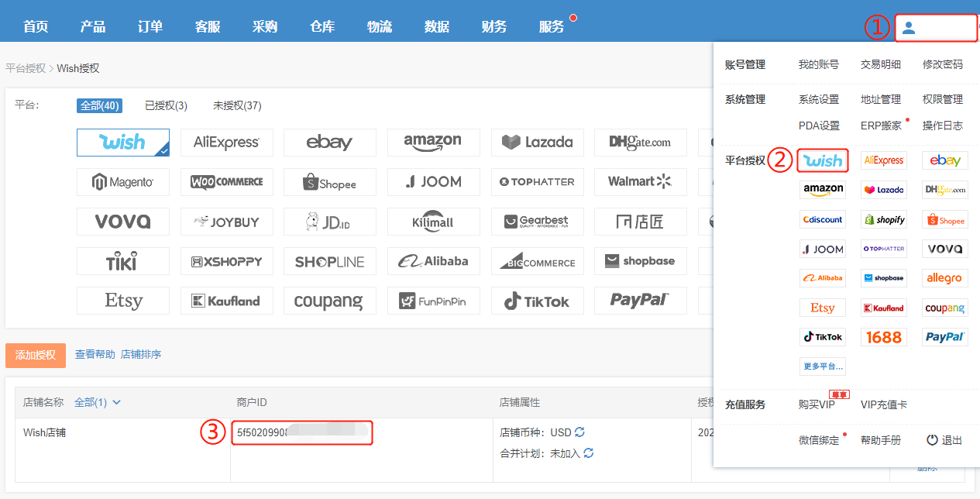Go to the 首页 tab
The width and height of the screenshot is (980, 499).
tap(36, 27)
